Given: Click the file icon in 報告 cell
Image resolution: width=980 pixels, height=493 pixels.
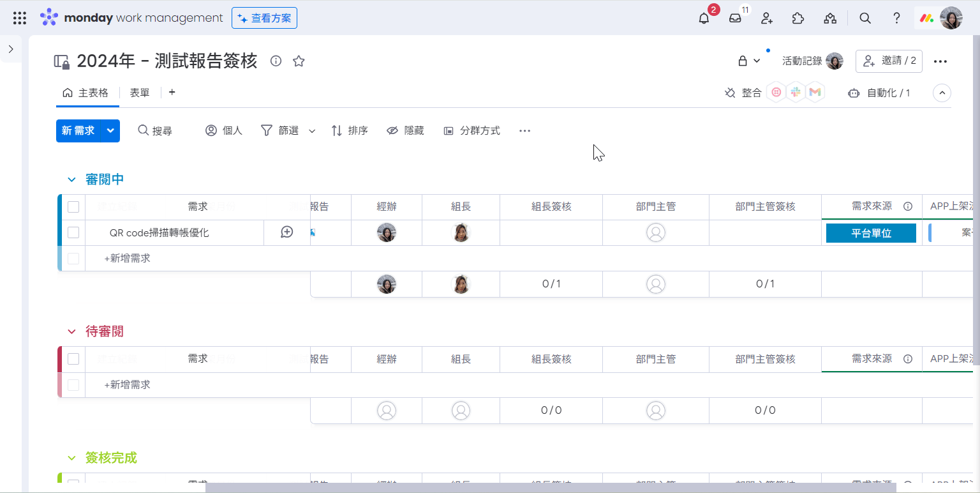Looking at the screenshot, I should [x=313, y=232].
